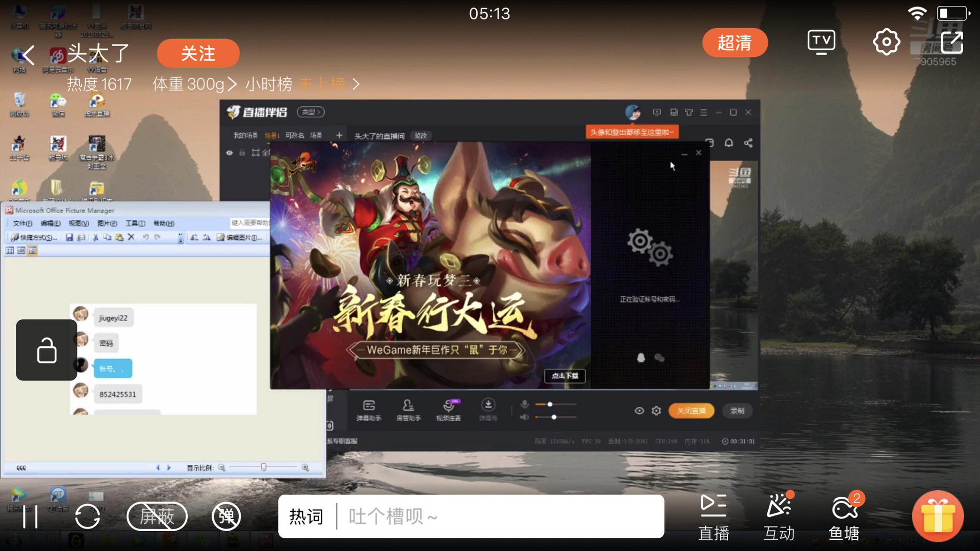Viewport: 980px width, 551px height.
Task: Toggle the 屏蔽 block switch
Action: [x=157, y=516]
